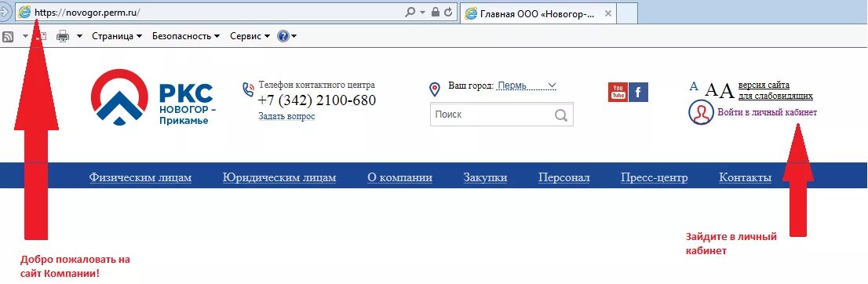Viewport: 868px width, 284px height.
Task: Open the Пермь city dropdown
Action: tap(527, 86)
